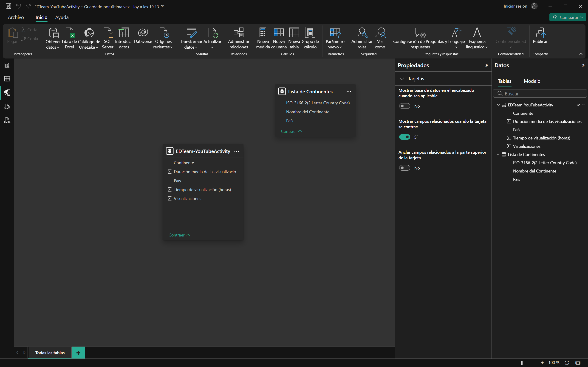Click Contraer on Lista de Continentes card

[291, 131]
